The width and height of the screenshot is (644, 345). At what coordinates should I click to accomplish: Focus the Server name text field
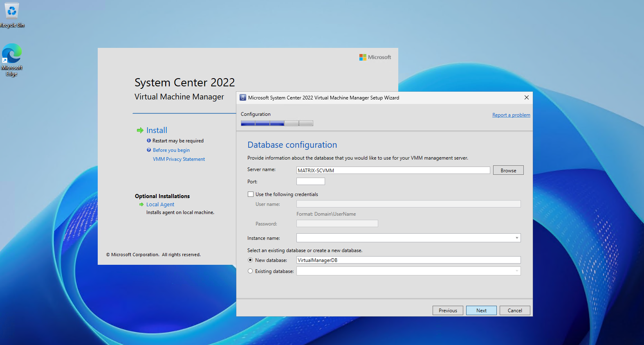click(x=393, y=170)
